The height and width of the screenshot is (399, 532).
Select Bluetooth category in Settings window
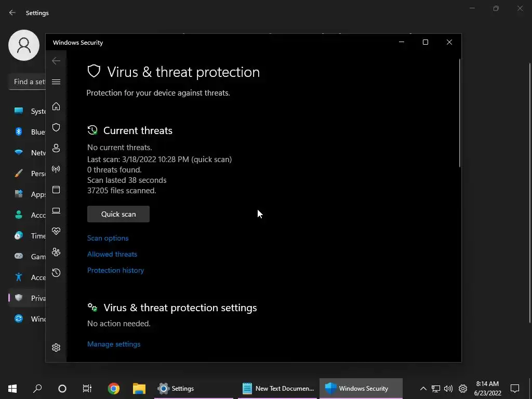(x=27, y=131)
